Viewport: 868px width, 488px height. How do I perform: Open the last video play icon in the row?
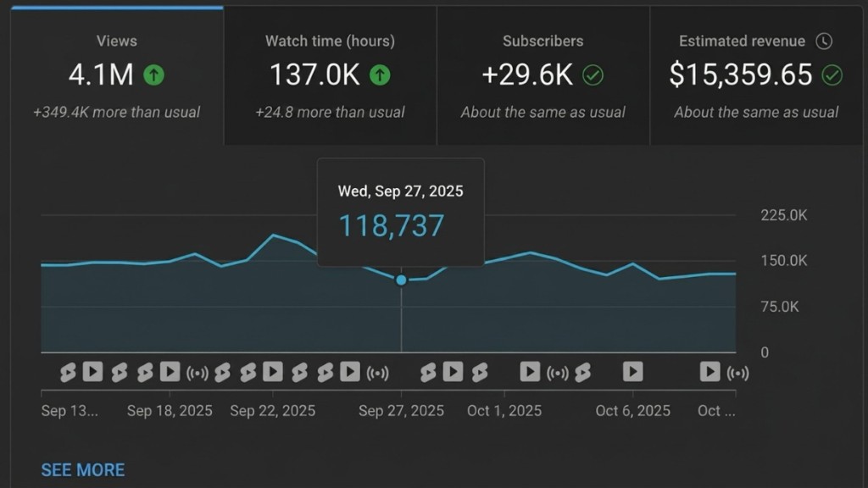[709, 372]
